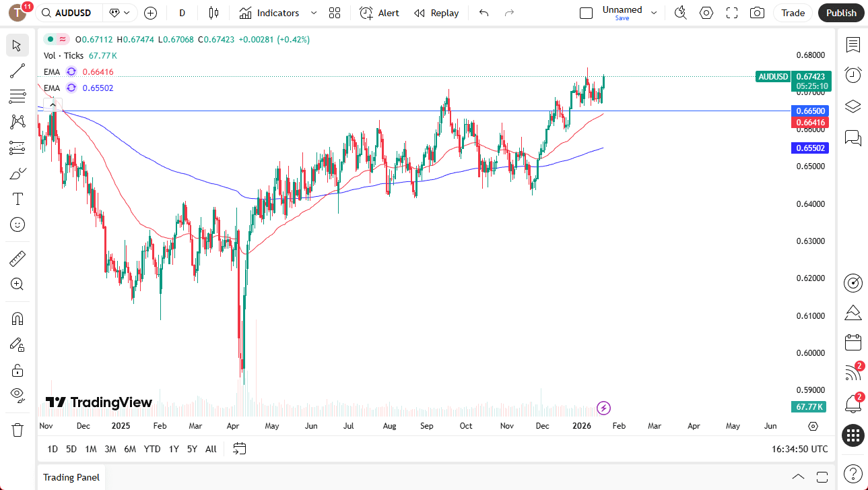This screenshot has height=490, width=868.
Task: Take a chart snapshot
Action: pos(758,13)
